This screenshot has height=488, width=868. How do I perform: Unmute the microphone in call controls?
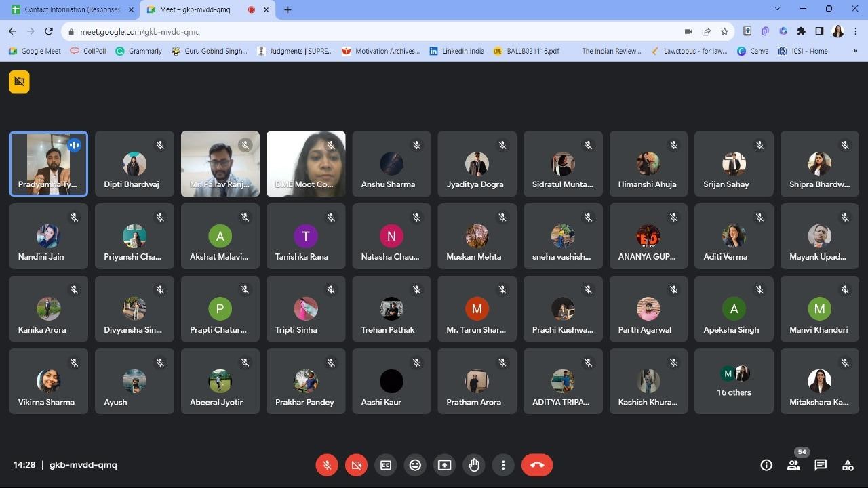point(327,465)
